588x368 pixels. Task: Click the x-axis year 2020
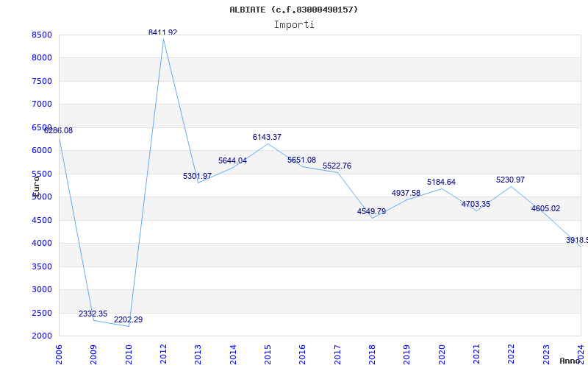pyautogui.click(x=442, y=355)
